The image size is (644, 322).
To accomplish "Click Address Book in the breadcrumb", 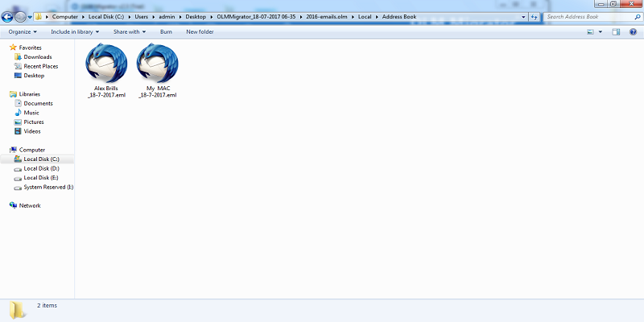I will pos(399,17).
